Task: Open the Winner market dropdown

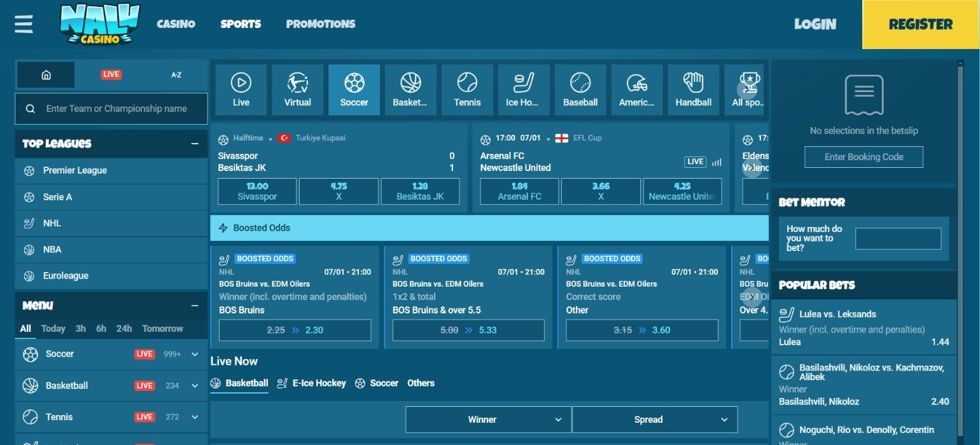Action: (x=488, y=420)
